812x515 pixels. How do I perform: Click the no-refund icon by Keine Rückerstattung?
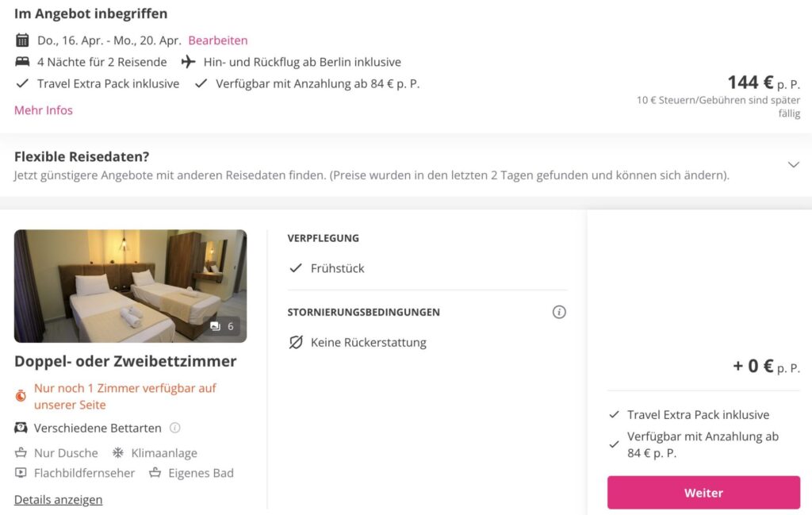pos(296,343)
